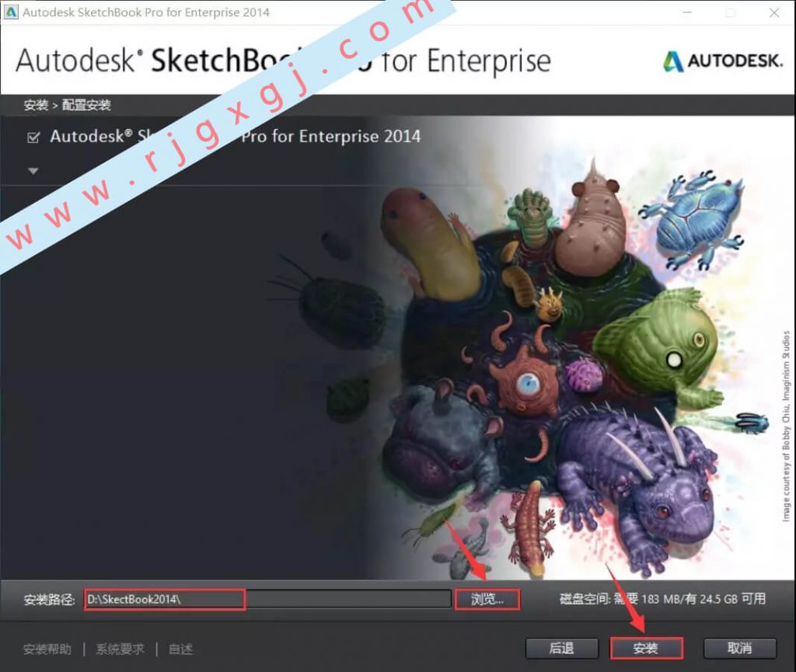Open the 系统要求 system requirements link
The width and height of the screenshot is (796, 672).
[120, 649]
